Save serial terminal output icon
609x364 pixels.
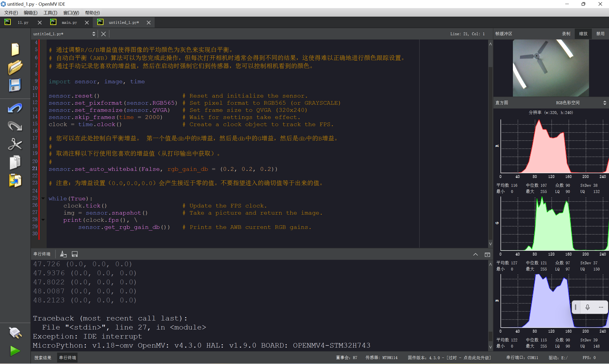point(74,254)
